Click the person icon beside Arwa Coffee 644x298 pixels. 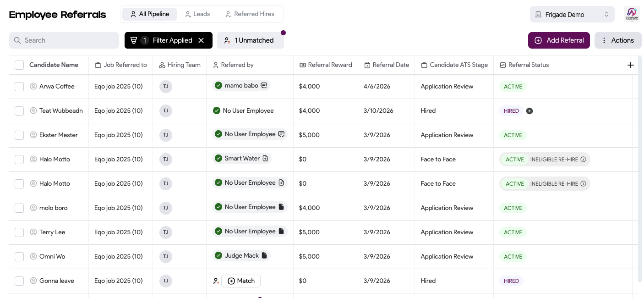33,86
